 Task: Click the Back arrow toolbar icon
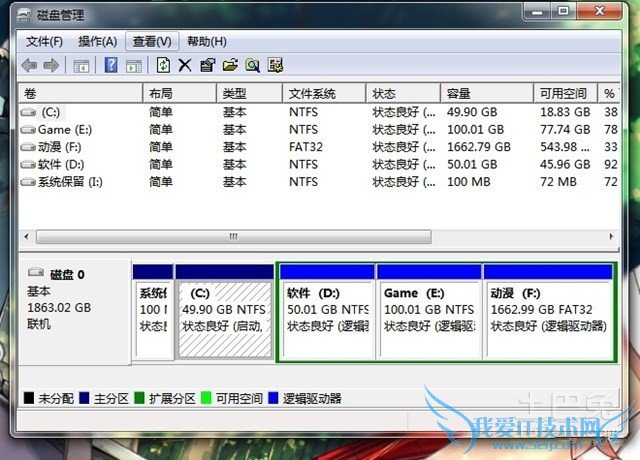click(29, 65)
